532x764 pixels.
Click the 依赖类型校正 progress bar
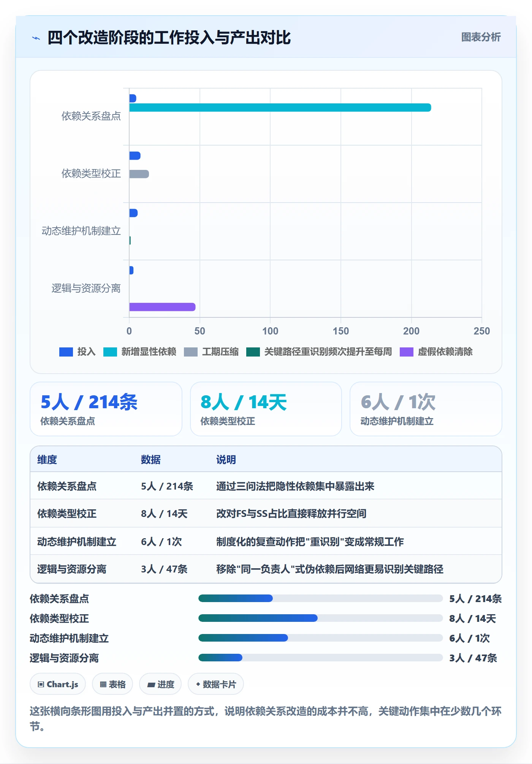tap(320, 618)
